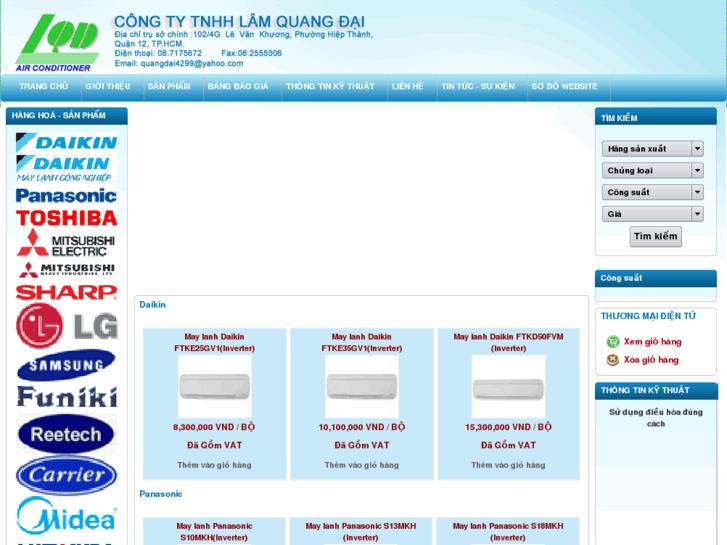This screenshot has height=545, width=727.
Task: Click the HÀNG HOÁ - SẢN PHẨM header
Action: coord(58,115)
